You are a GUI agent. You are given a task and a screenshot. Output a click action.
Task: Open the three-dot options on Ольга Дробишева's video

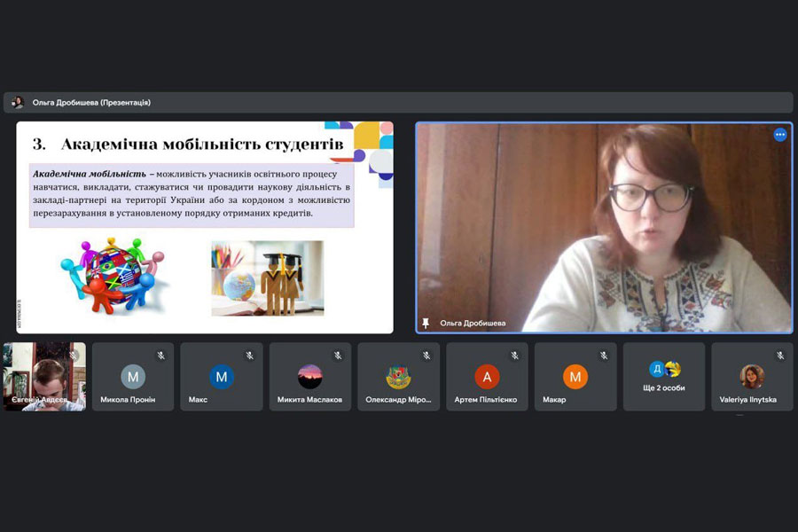click(779, 135)
